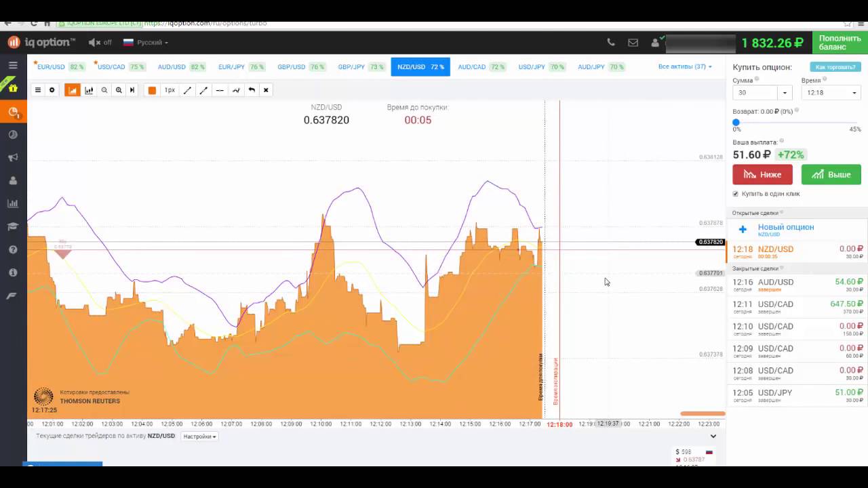Open the envelope messages icon

(633, 42)
